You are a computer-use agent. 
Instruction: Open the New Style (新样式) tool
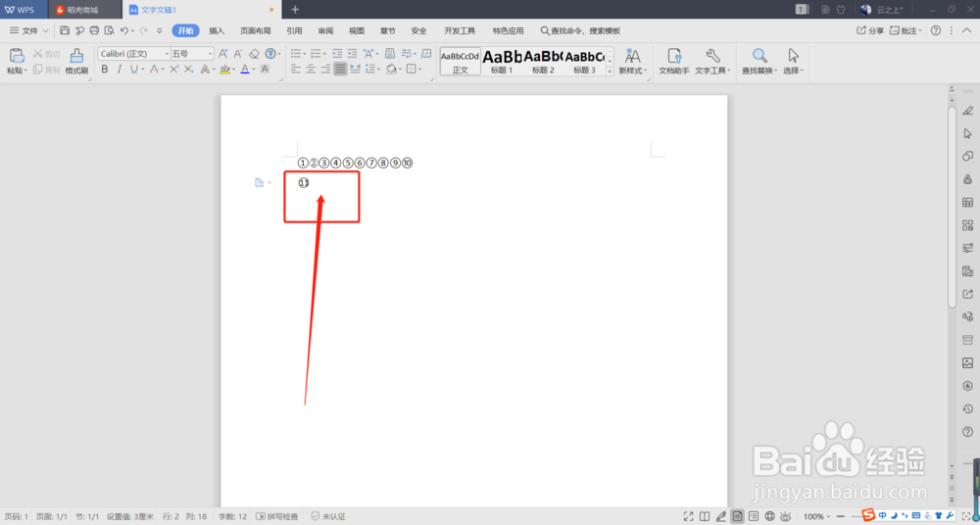pyautogui.click(x=632, y=62)
